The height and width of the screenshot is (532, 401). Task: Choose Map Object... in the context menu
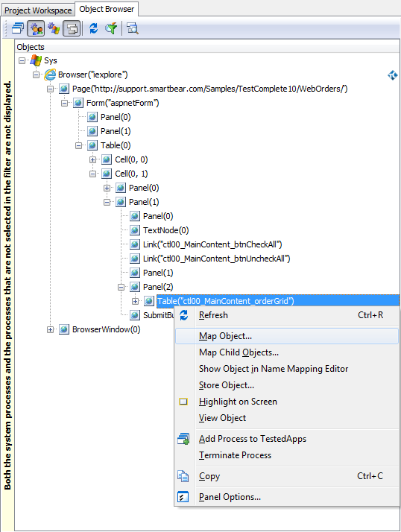[x=287, y=336]
